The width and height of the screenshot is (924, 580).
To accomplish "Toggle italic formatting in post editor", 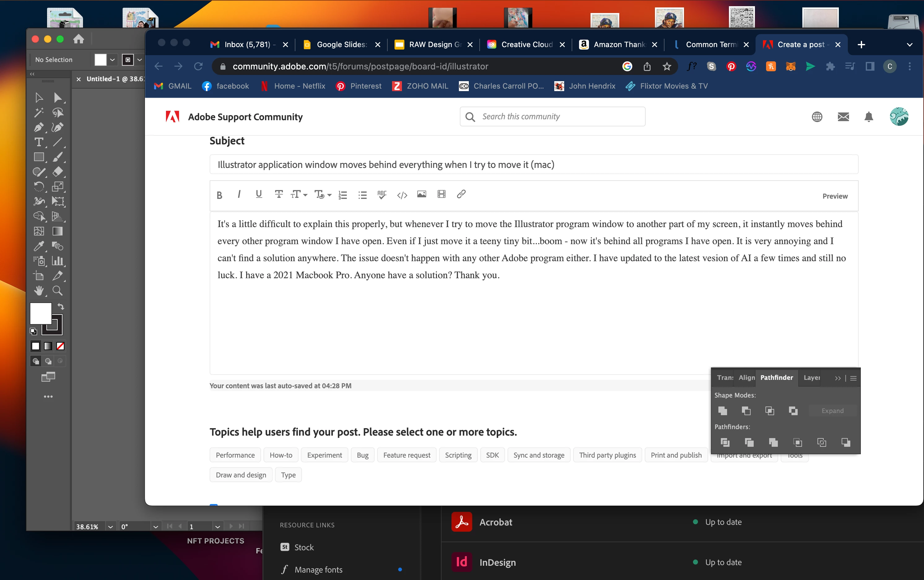I will [x=239, y=195].
